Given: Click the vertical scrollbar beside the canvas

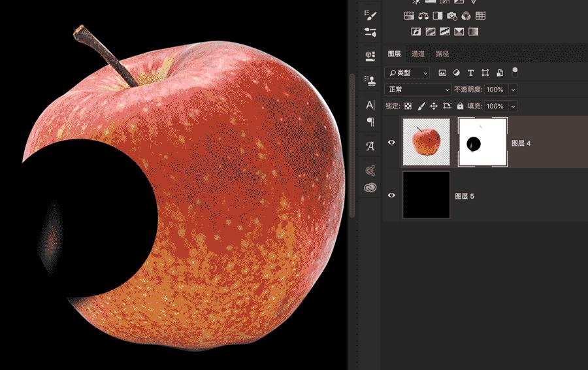Looking at the screenshot, I should [x=351, y=146].
